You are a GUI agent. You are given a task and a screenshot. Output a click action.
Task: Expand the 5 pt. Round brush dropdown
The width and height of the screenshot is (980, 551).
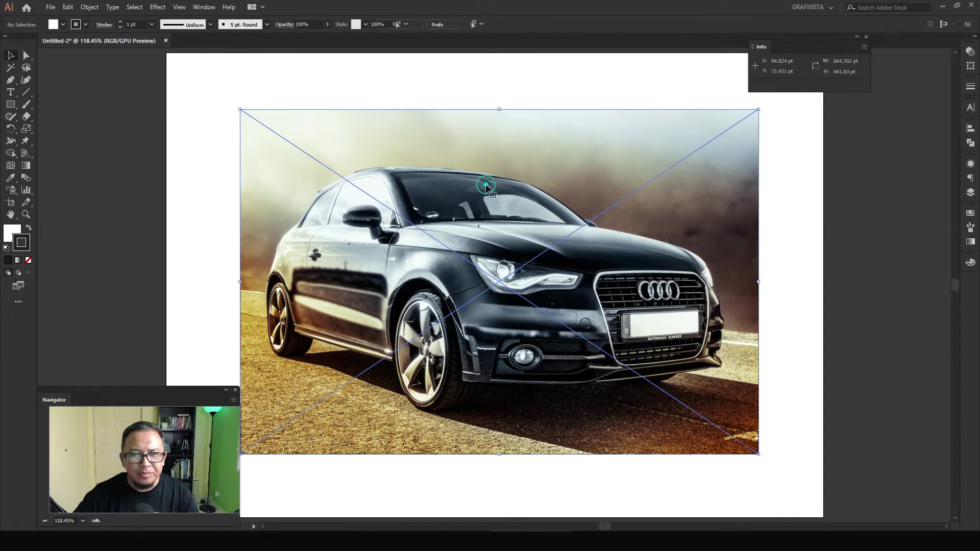pyautogui.click(x=267, y=24)
